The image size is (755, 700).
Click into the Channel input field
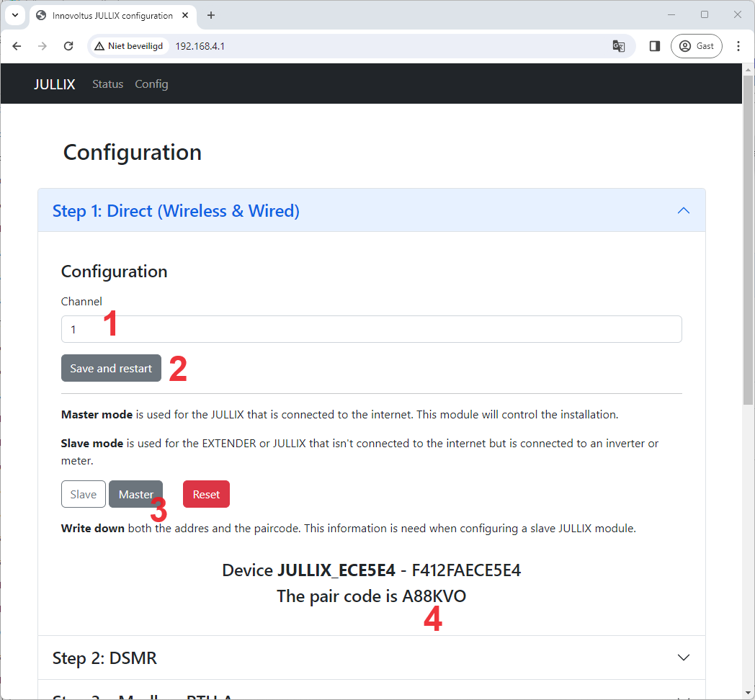pos(371,329)
